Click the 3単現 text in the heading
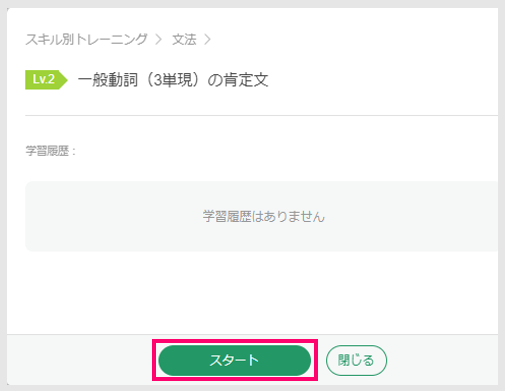The height and width of the screenshot is (391, 505). [173, 80]
